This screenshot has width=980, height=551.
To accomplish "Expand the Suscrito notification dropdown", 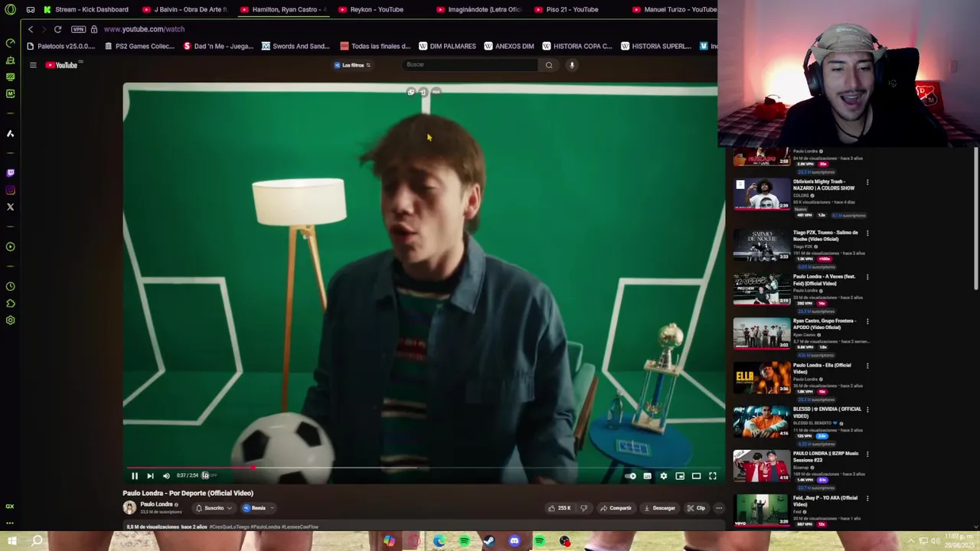I will (x=214, y=508).
